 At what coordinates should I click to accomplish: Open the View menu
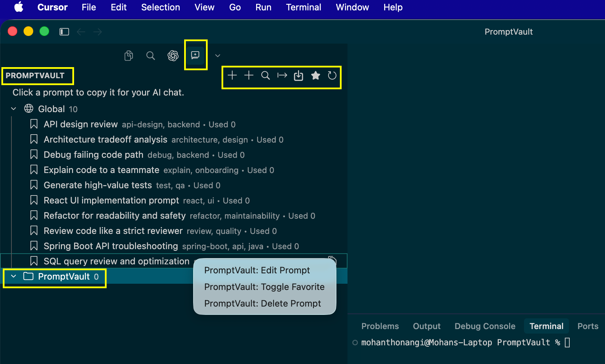205,7
